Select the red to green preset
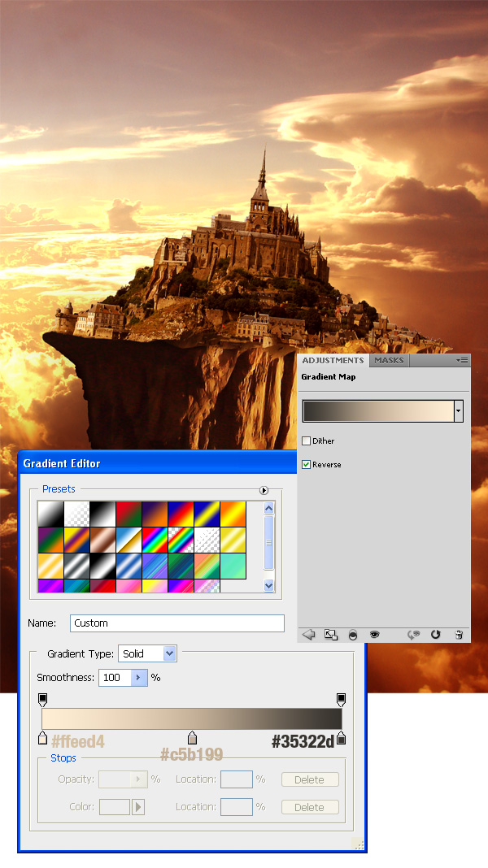 coord(129,514)
